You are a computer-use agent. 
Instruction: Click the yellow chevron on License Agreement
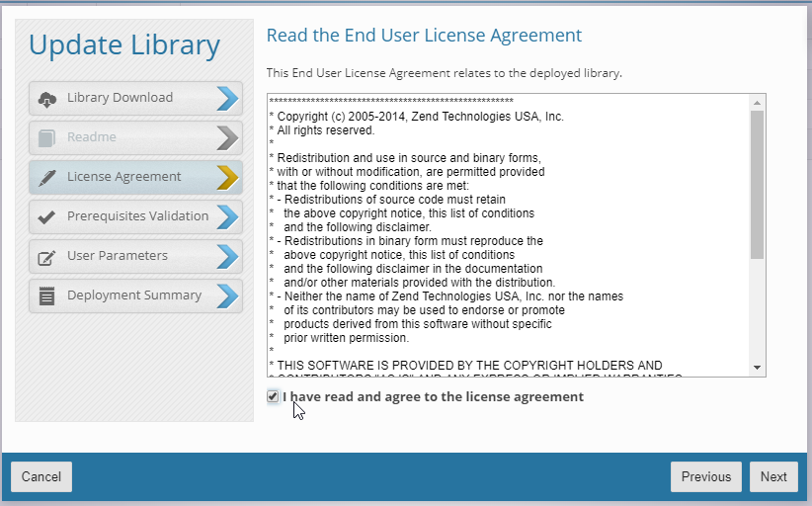pos(228,177)
